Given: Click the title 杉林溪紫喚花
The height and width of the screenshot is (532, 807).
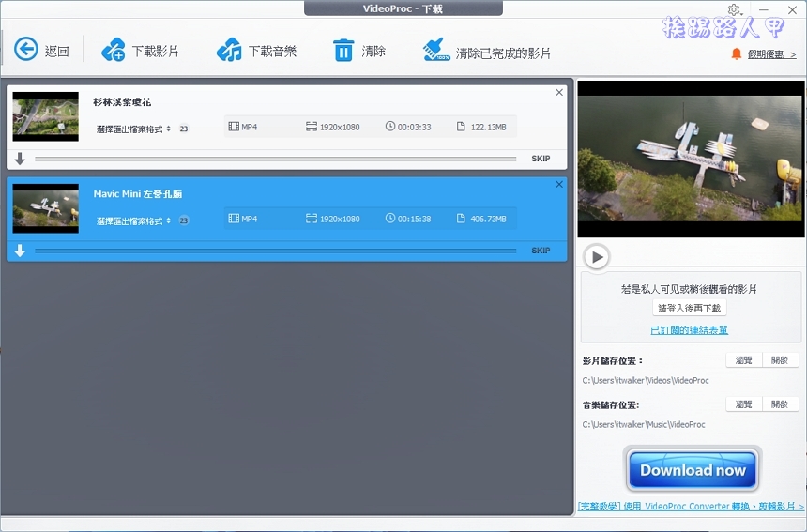Looking at the screenshot, I should (x=122, y=102).
